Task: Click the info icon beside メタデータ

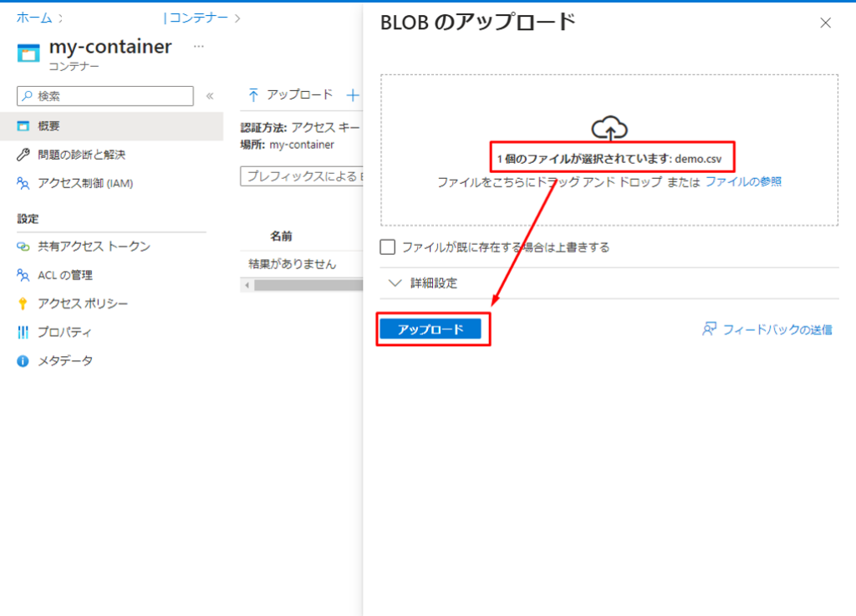Action: pos(23,361)
